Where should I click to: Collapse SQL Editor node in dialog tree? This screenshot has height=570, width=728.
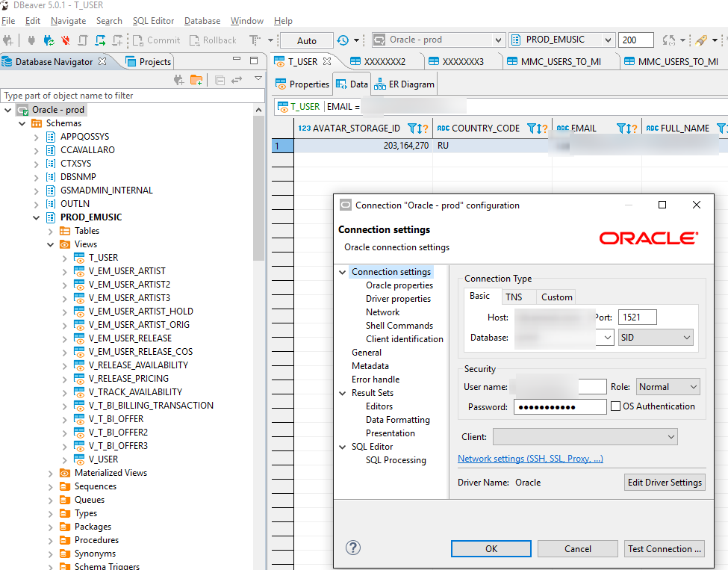pos(343,447)
